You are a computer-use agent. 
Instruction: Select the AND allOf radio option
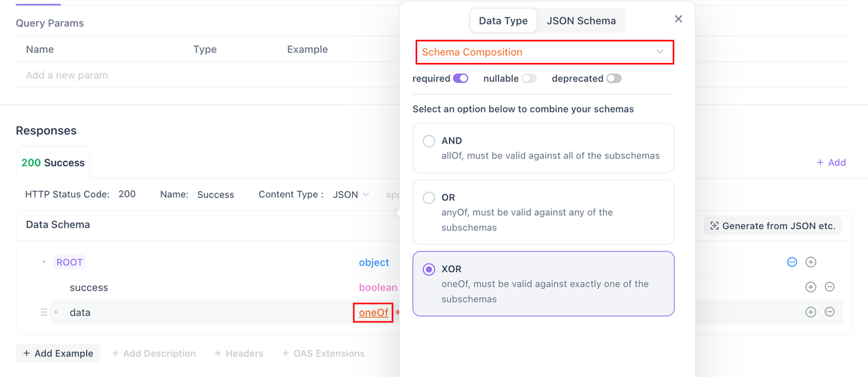point(429,141)
